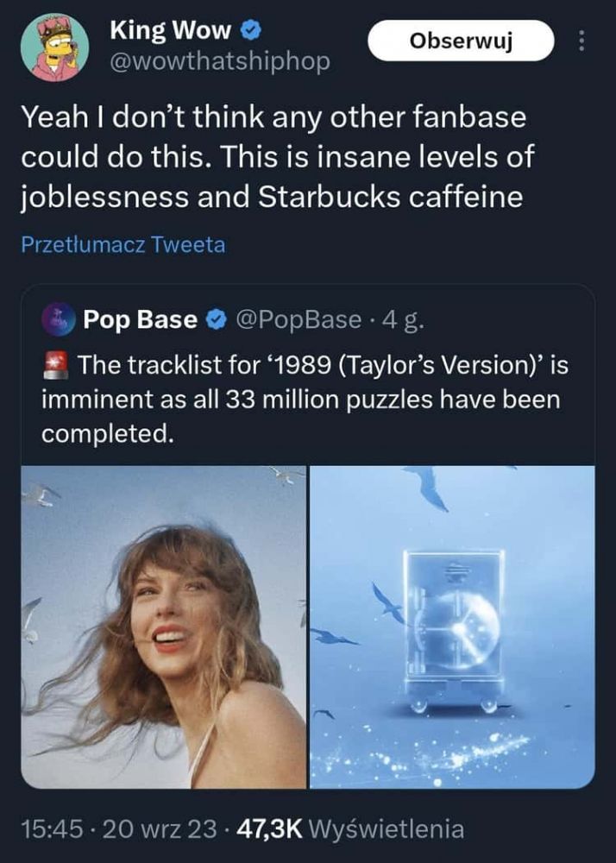Viewport: 616px width, 863px height.
Task: Click Przetłumacz Tweeta to translate
Action: (x=123, y=245)
